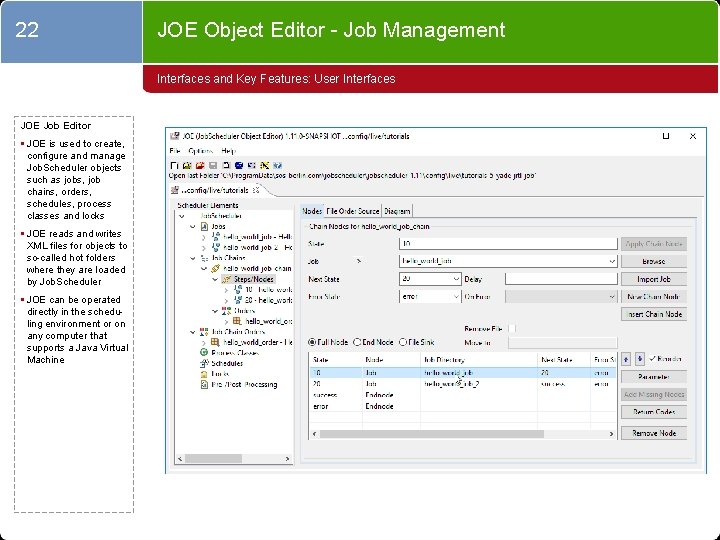Click the Import Job button

(x=653, y=279)
